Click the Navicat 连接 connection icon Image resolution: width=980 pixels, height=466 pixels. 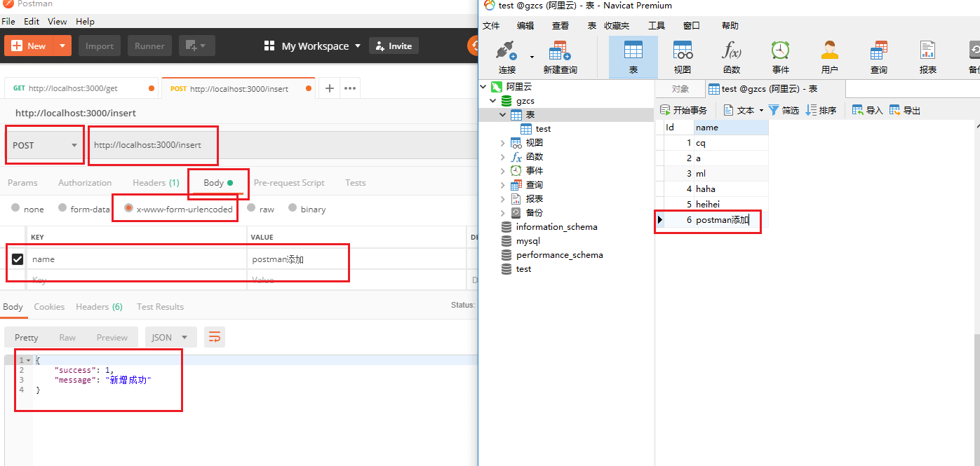(506, 57)
